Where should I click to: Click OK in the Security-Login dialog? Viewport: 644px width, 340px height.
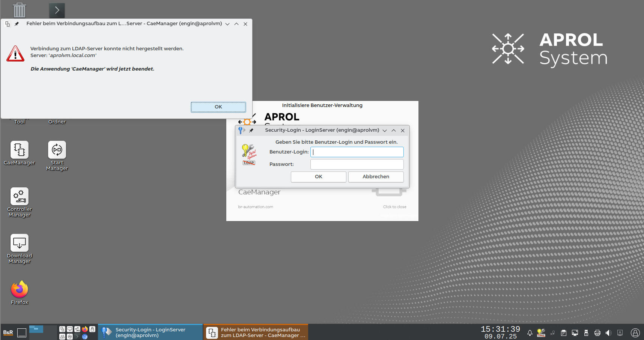point(319,177)
